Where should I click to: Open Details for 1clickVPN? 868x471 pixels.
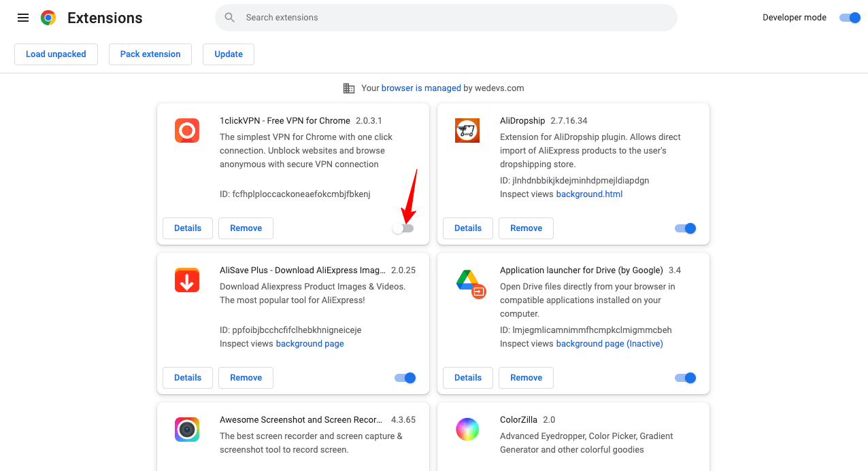(x=188, y=228)
